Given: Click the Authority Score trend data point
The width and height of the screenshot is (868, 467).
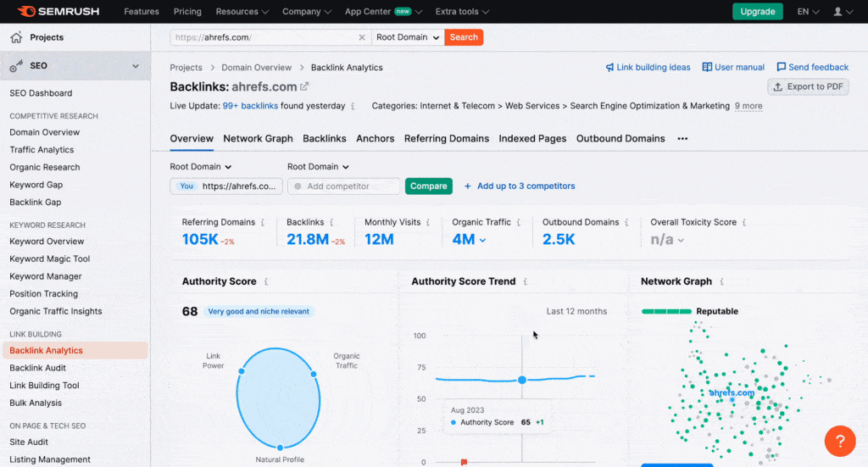Looking at the screenshot, I should tap(522, 380).
